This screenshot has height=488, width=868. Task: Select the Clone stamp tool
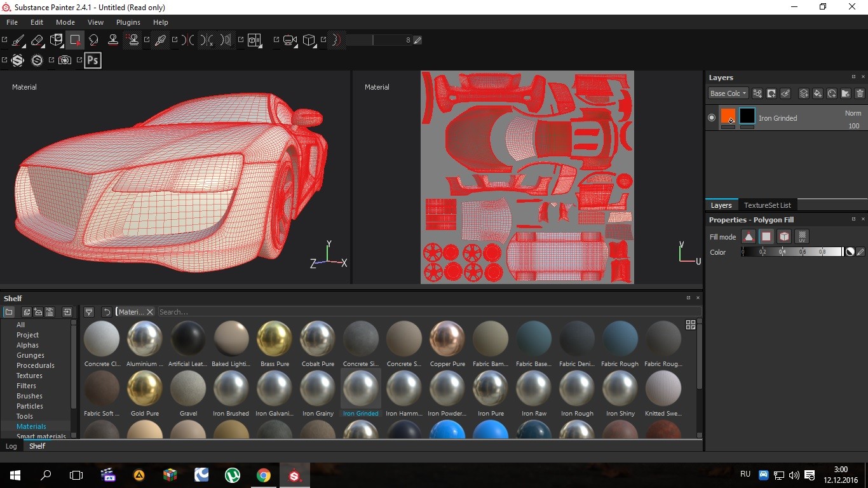(113, 40)
